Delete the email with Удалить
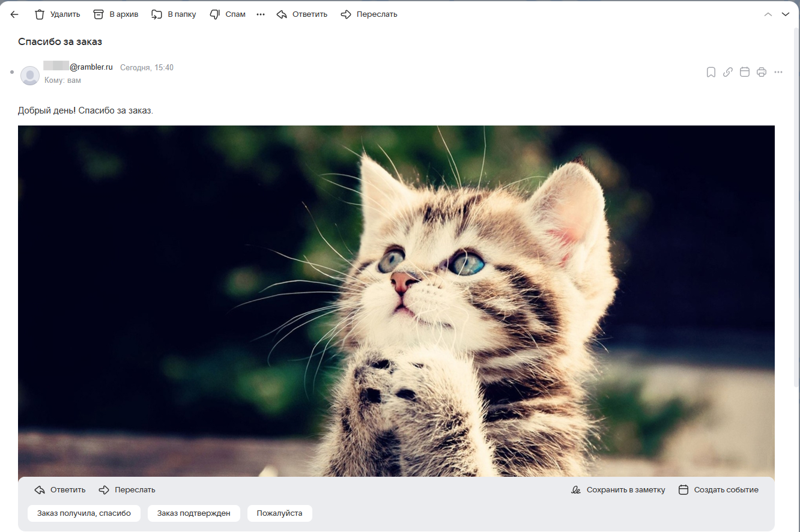 [57, 14]
